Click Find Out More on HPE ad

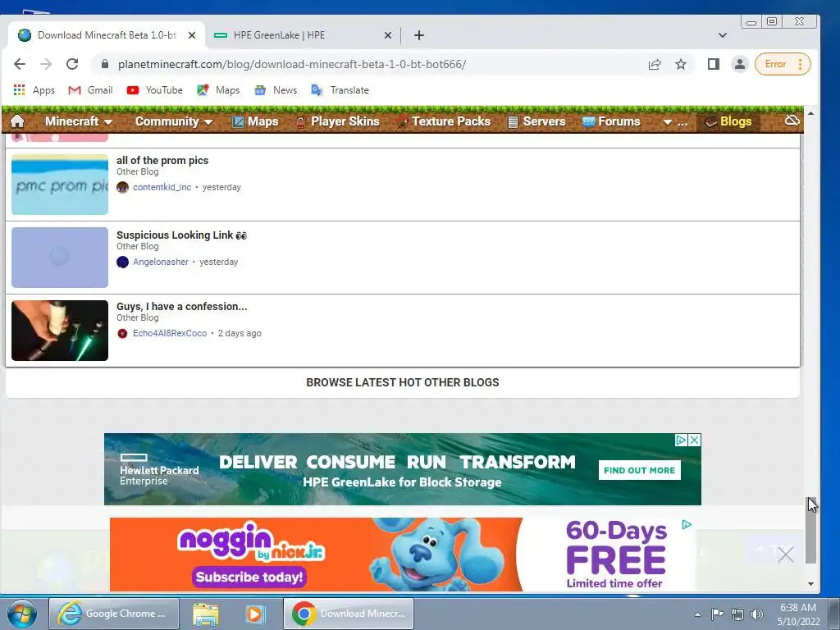(639, 470)
